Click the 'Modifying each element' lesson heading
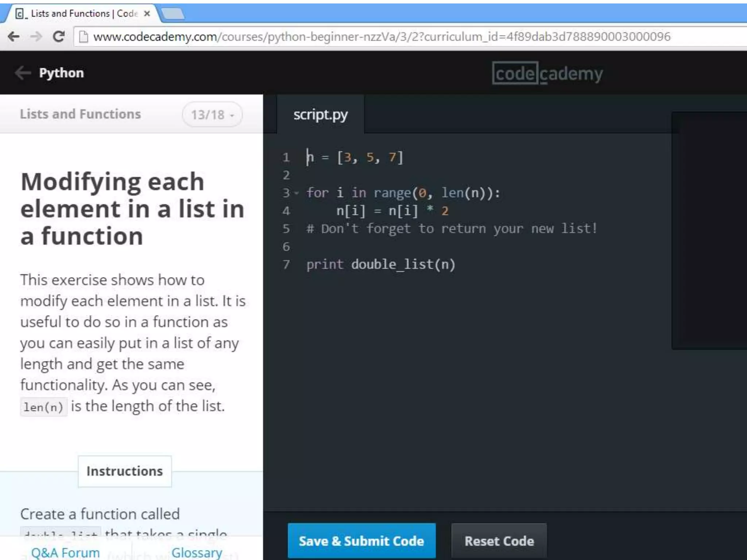The image size is (747, 560). point(132,209)
